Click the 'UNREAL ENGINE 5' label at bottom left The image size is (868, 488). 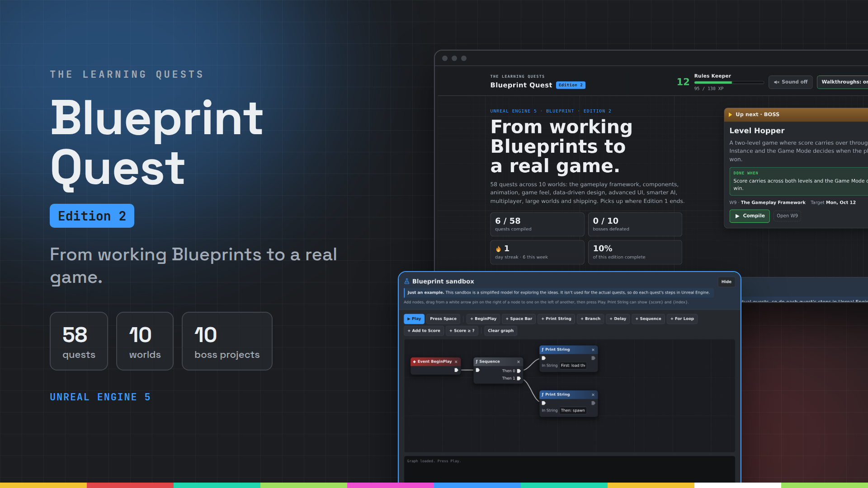click(x=100, y=397)
